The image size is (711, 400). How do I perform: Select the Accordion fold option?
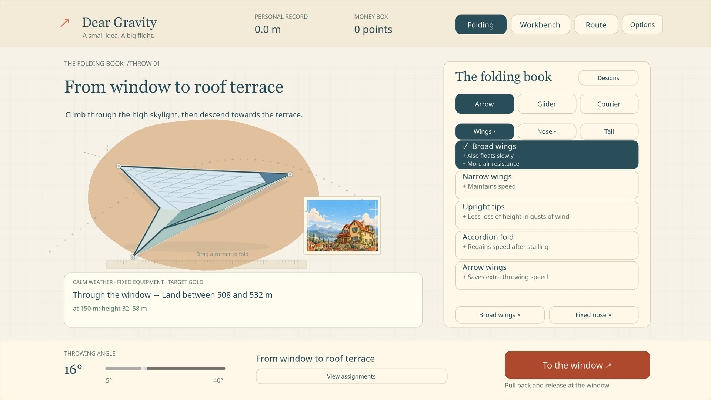(x=546, y=244)
